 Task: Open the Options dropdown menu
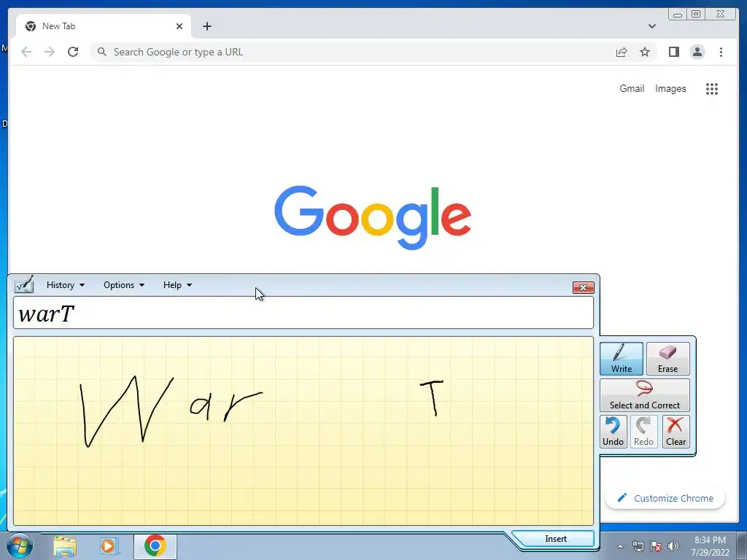pos(124,285)
